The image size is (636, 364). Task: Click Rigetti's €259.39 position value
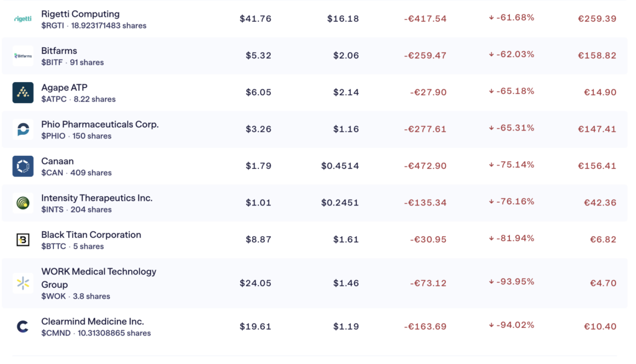click(x=597, y=19)
